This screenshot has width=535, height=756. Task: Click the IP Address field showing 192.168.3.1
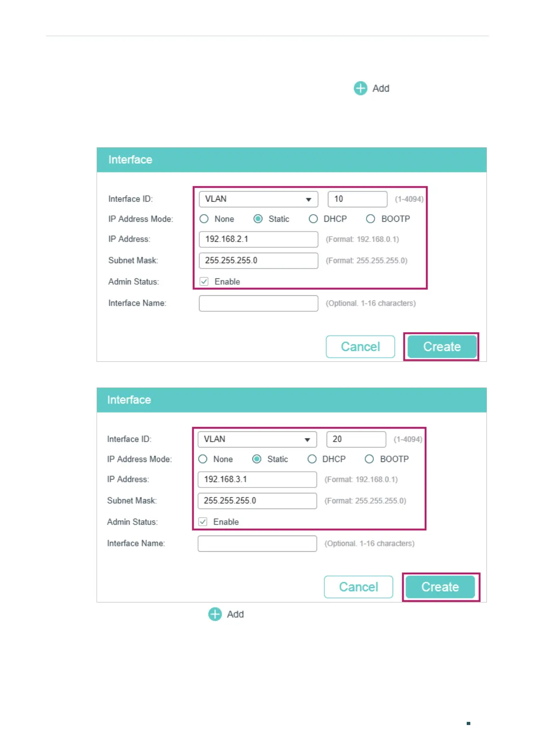[x=257, y=479]
